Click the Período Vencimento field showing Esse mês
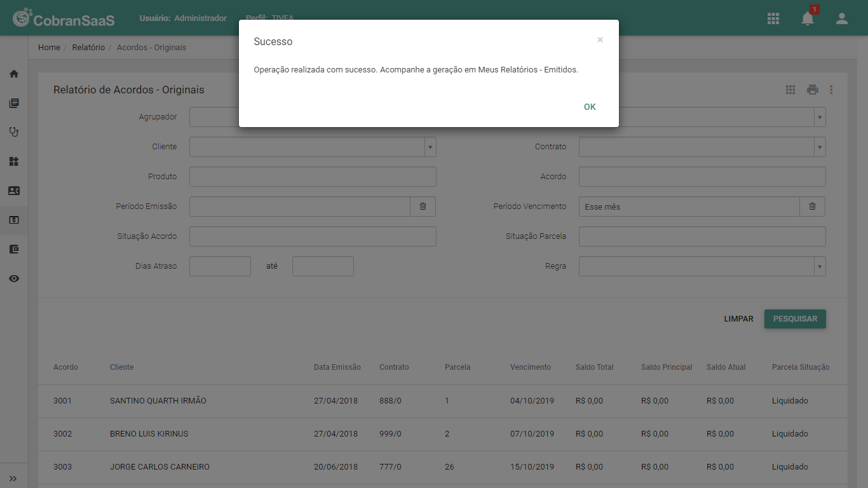Viewport: 868px width, 488px height. tap(689, 207)
